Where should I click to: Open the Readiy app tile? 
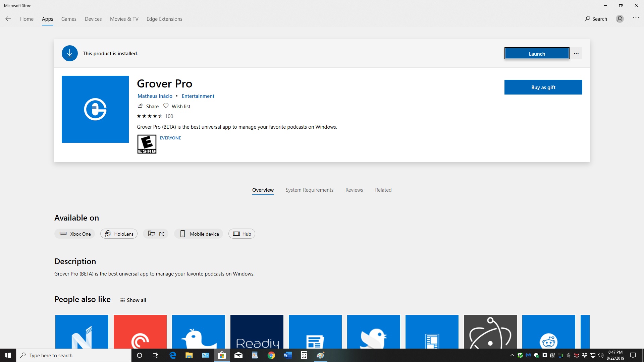pos(257,332)
